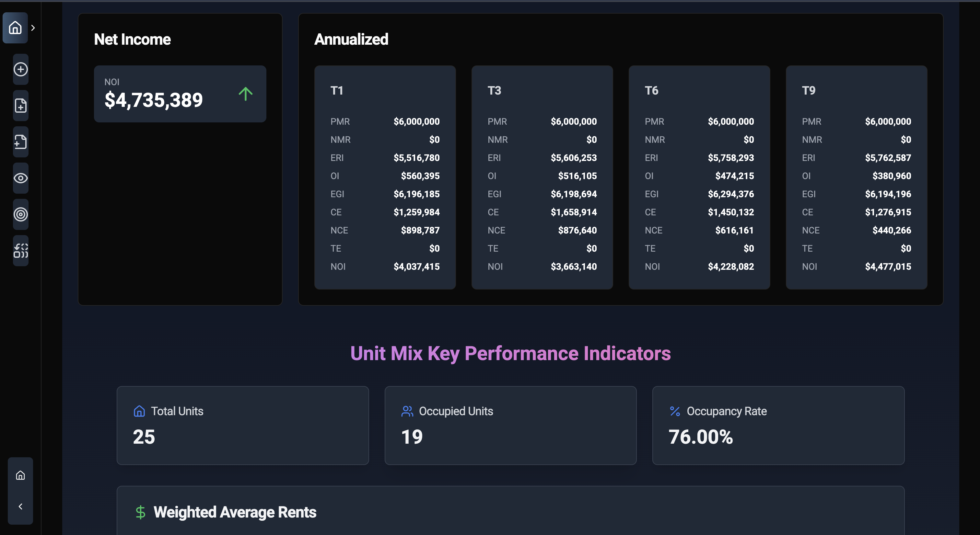Click T1 ERI value $5,516,780
Image resolution: width=980 pixels, height=535 pixels.
click(416, 158)
